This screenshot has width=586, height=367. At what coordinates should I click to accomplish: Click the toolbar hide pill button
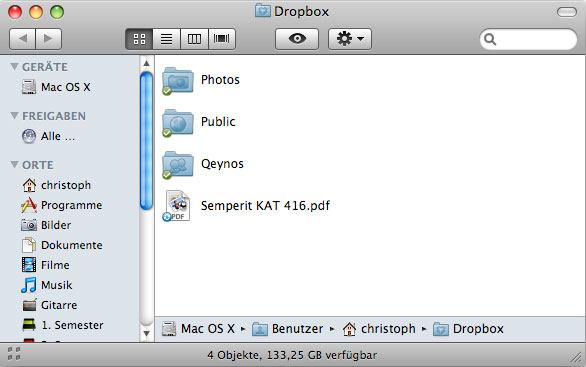[x=567, y=12]
